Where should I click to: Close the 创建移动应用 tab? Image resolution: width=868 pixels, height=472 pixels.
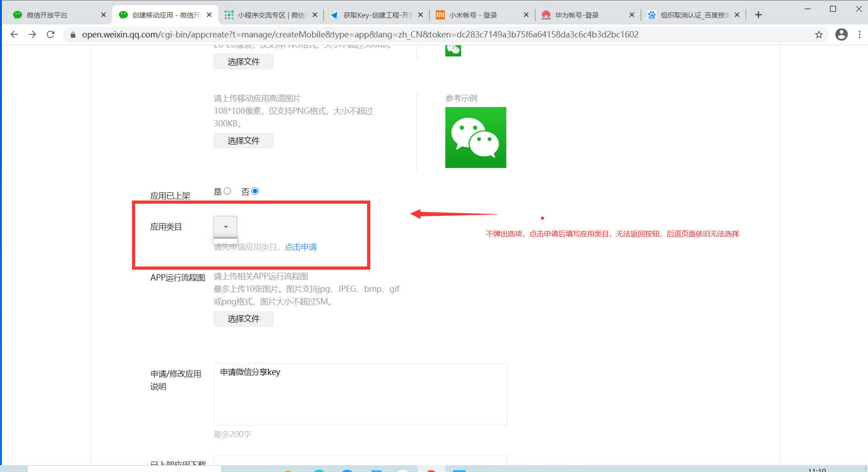(209, 15)
